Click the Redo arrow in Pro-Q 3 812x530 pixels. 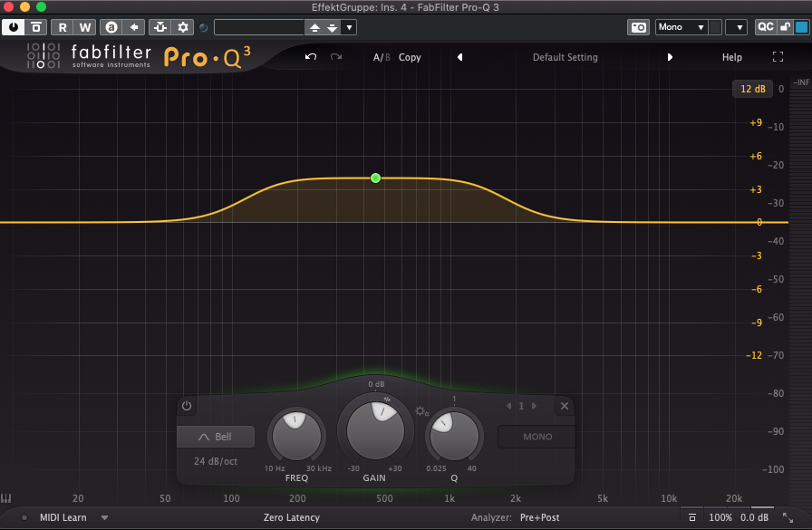pyautogui.click(x=336, y=56)
